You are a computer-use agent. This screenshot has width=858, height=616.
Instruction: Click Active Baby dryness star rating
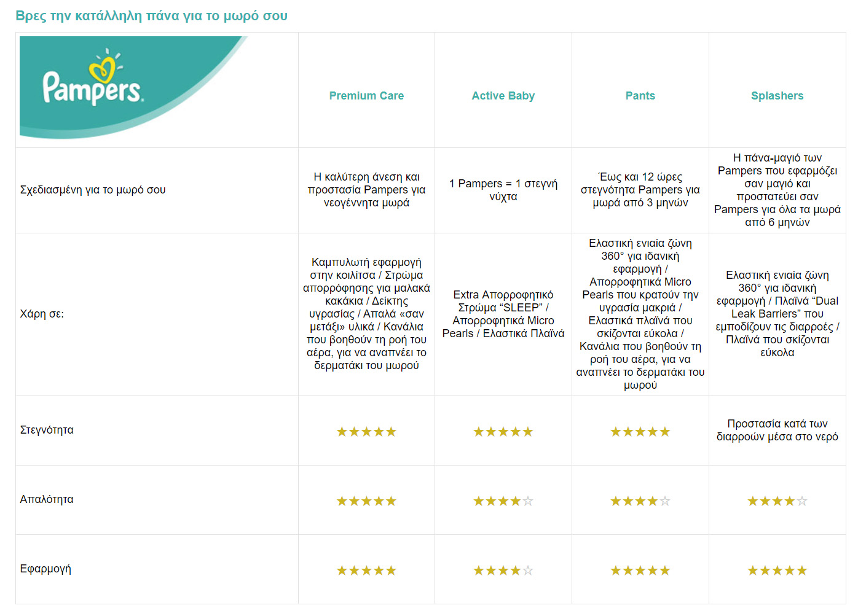[503, 432]
